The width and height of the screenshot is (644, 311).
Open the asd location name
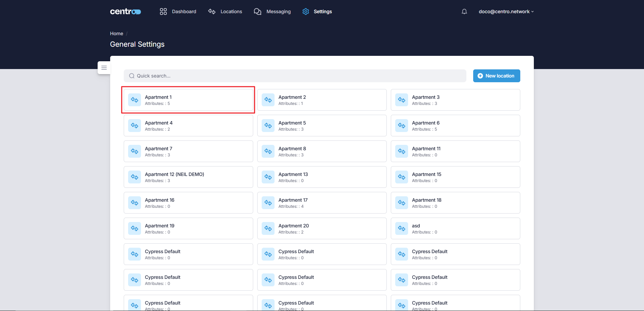416,226
